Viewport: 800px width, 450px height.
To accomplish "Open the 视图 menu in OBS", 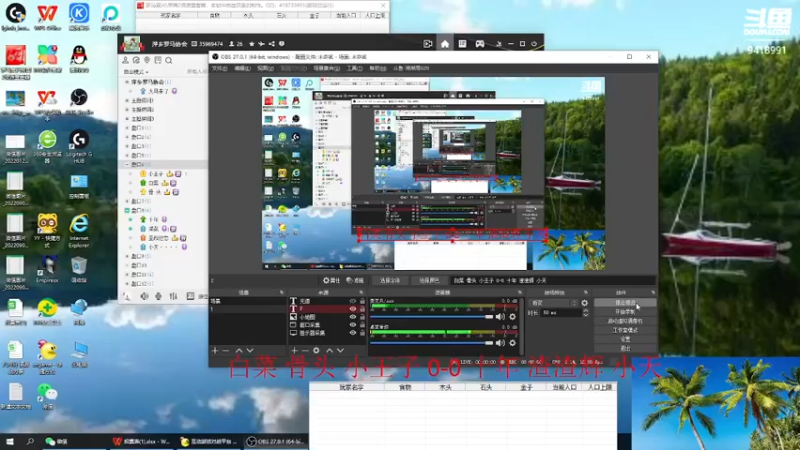I will 265,68.
